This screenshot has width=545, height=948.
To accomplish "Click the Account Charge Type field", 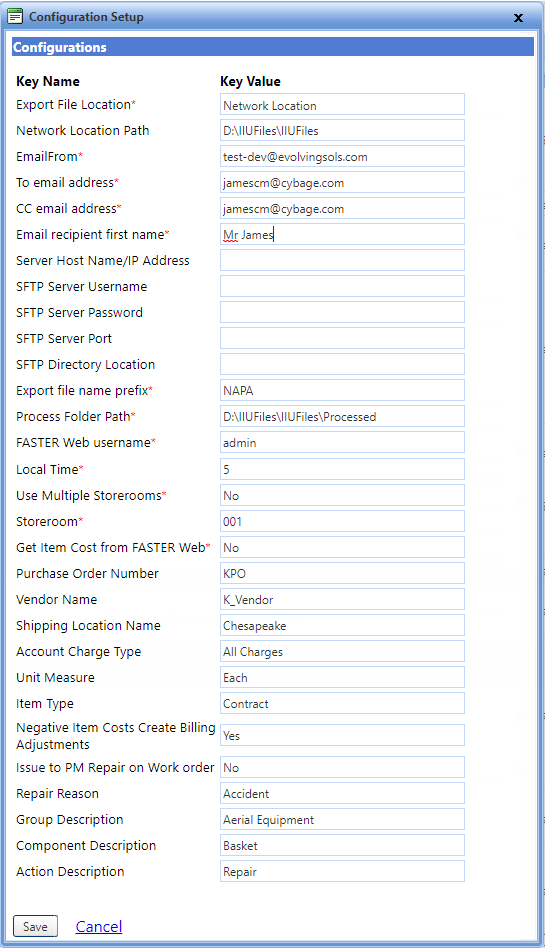I will click(x=342, y=651).
